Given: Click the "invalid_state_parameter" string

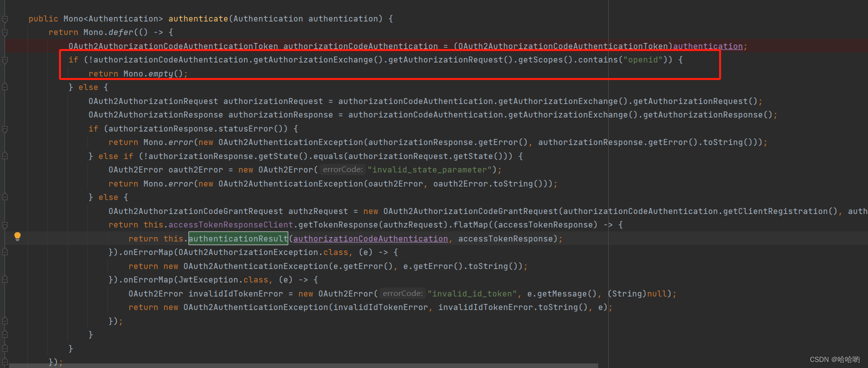Looking at the screenshot, I should pyautogui.click(x=430, y=170).
